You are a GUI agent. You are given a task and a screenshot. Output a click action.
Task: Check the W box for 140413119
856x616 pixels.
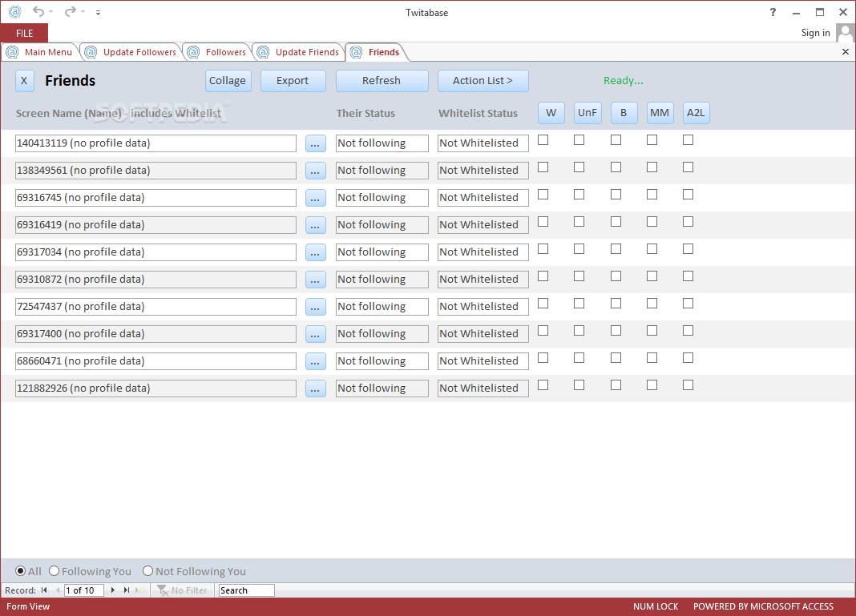tap(543, 140)
